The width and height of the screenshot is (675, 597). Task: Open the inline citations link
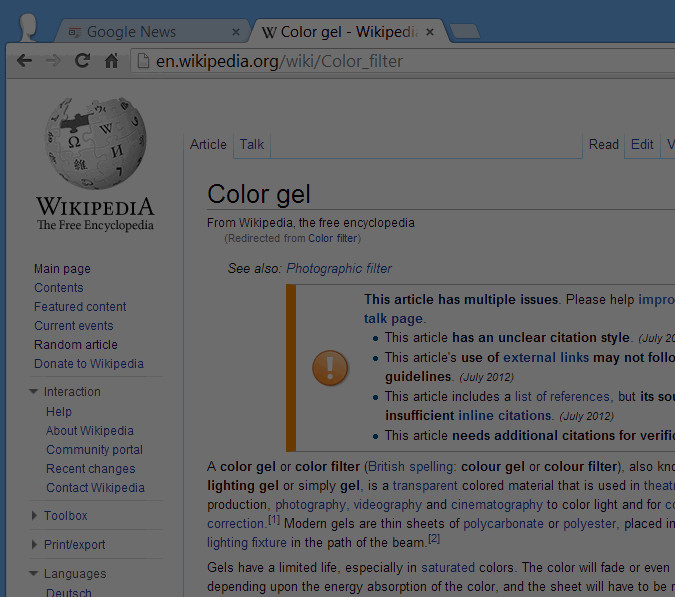(505, 415)
